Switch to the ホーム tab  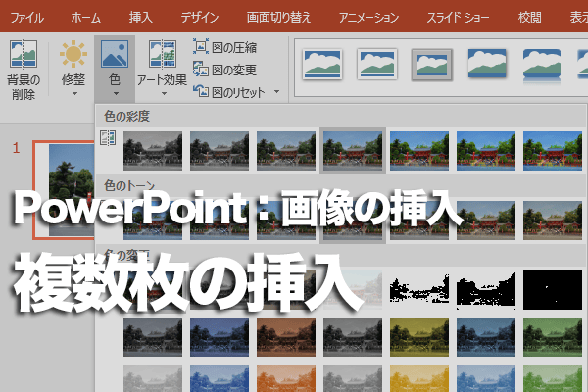coord(86,17)
